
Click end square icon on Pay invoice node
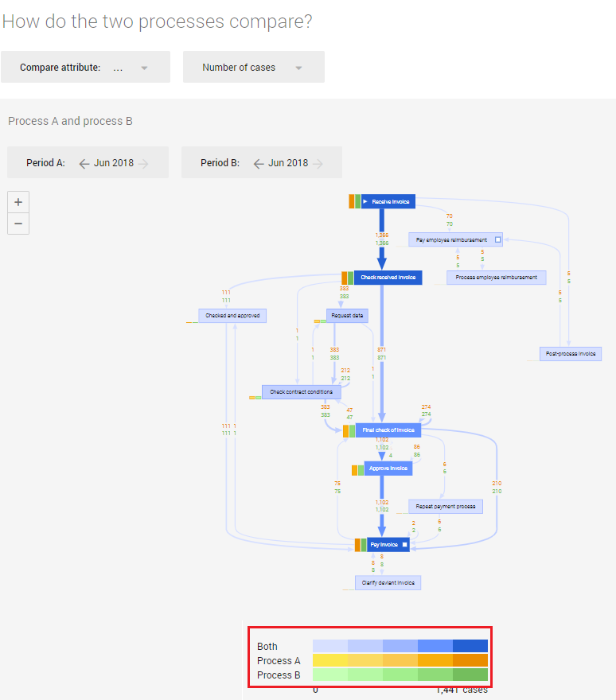404,544
